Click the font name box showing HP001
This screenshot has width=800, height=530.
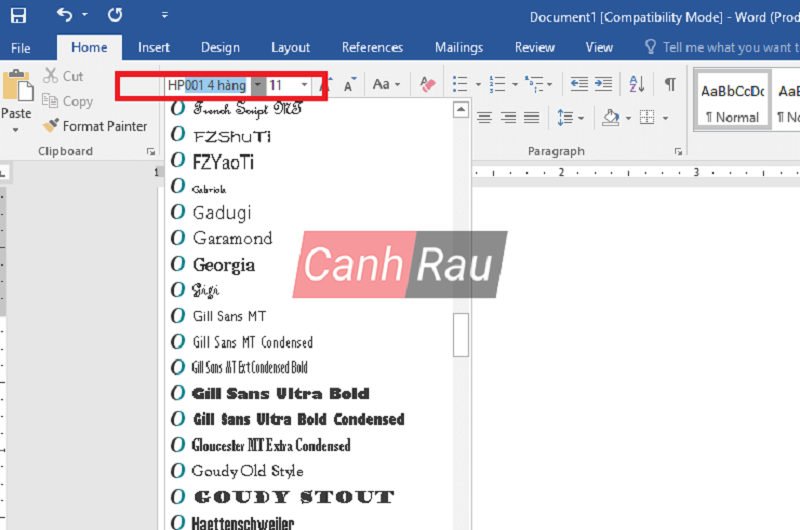(x=208, y=85)
